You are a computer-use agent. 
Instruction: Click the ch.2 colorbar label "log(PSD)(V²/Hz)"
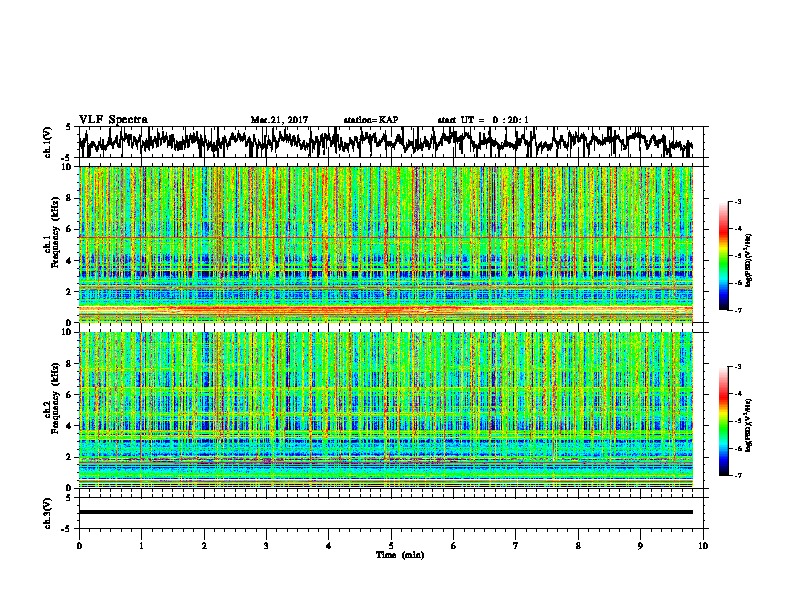click(x=748, y=425)
